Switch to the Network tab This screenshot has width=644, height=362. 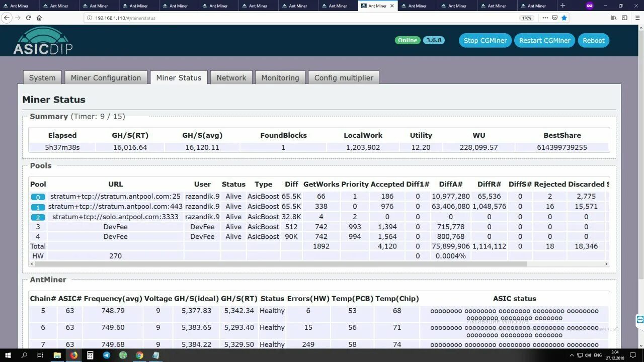231,77
